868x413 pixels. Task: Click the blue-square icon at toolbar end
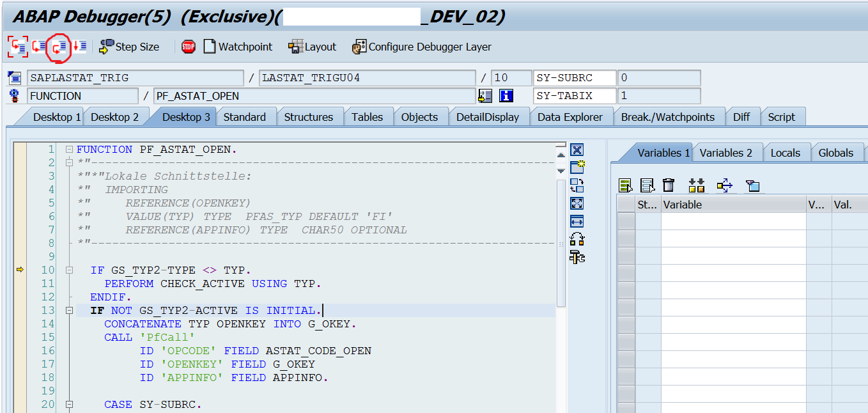tap(752, 185)
